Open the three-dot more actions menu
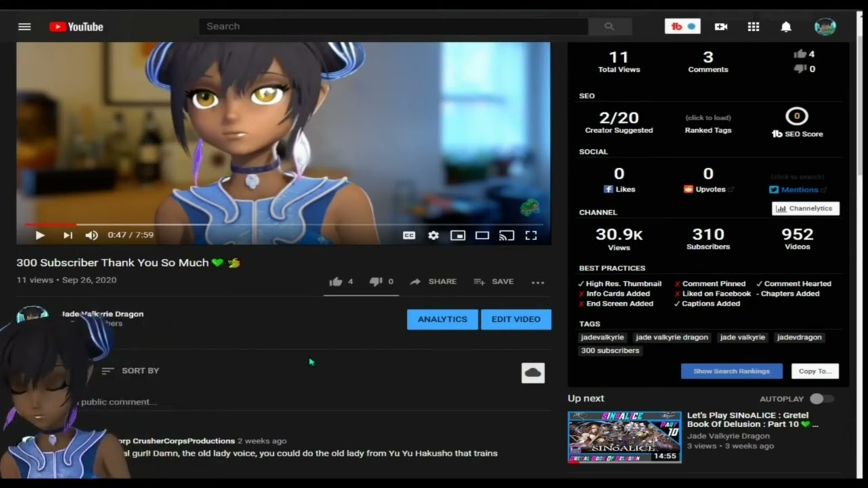 click(x=538, y=282)
